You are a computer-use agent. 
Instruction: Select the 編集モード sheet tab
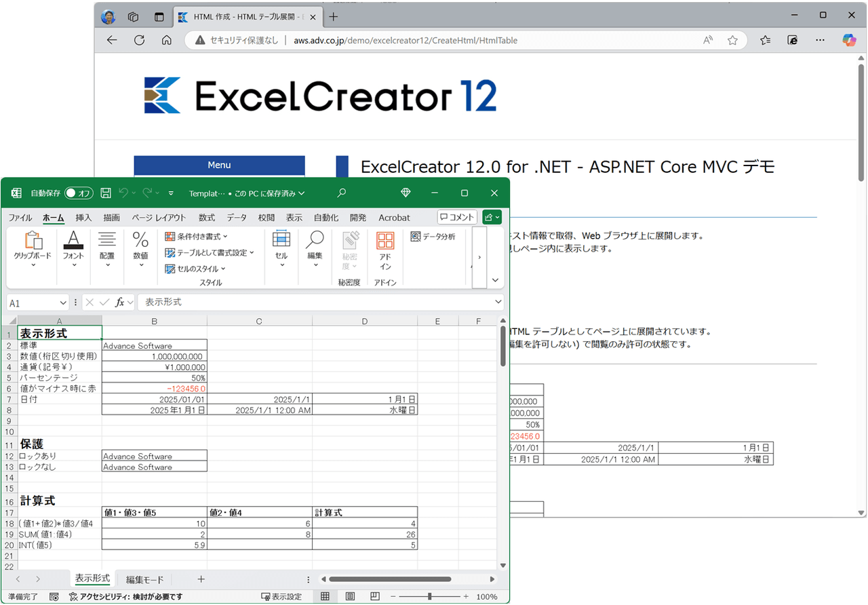tap(144, 580)
